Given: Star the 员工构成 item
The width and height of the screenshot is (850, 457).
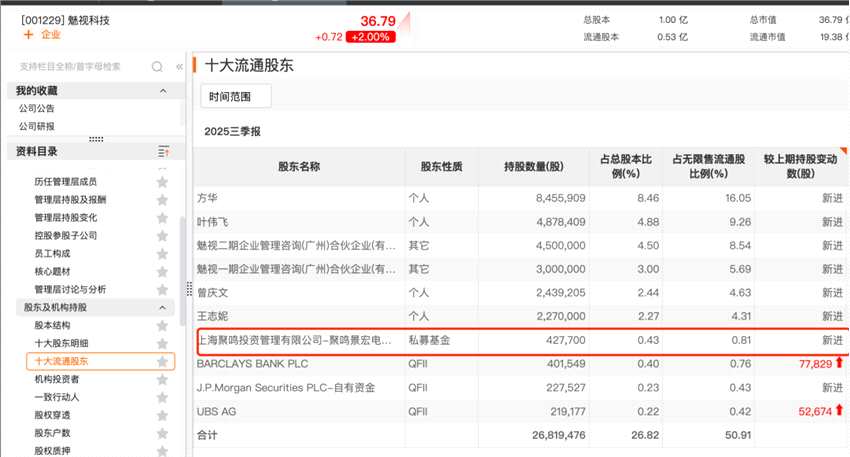Looking at the screenshot, I should tap(162, 253).
